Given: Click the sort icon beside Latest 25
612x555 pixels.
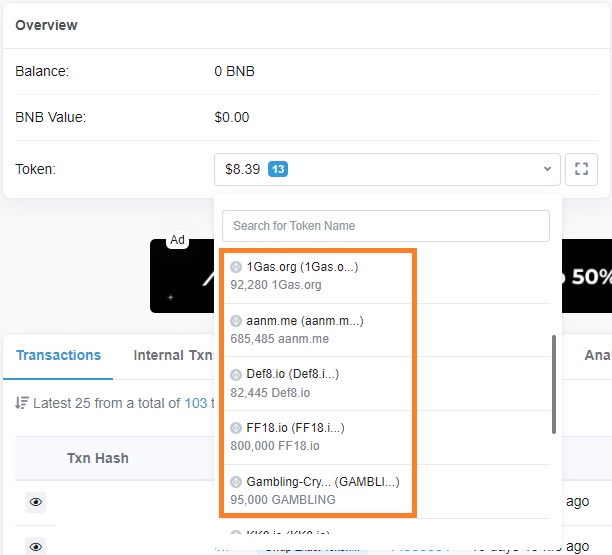Looking at the screenshot, I should tap(22, 404).
